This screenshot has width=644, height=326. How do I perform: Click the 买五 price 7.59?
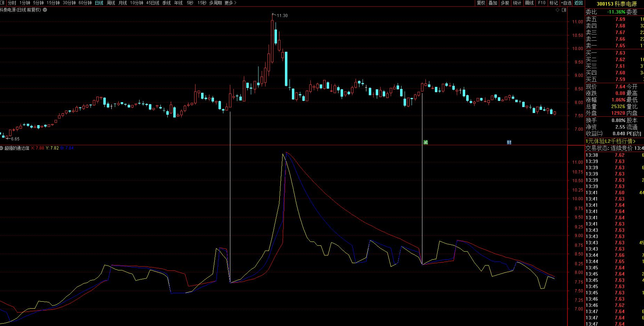620,80
